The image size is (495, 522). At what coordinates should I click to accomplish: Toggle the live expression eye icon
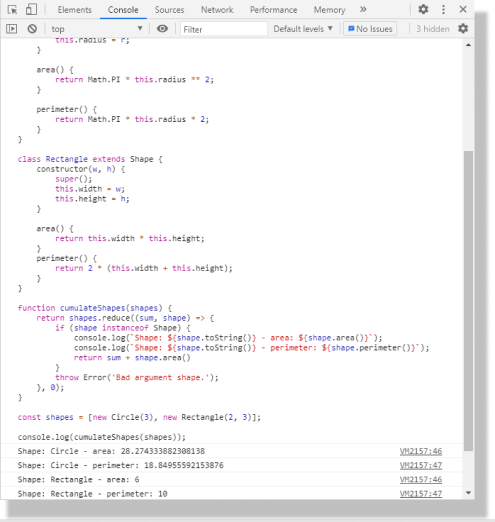click(162, 29)
